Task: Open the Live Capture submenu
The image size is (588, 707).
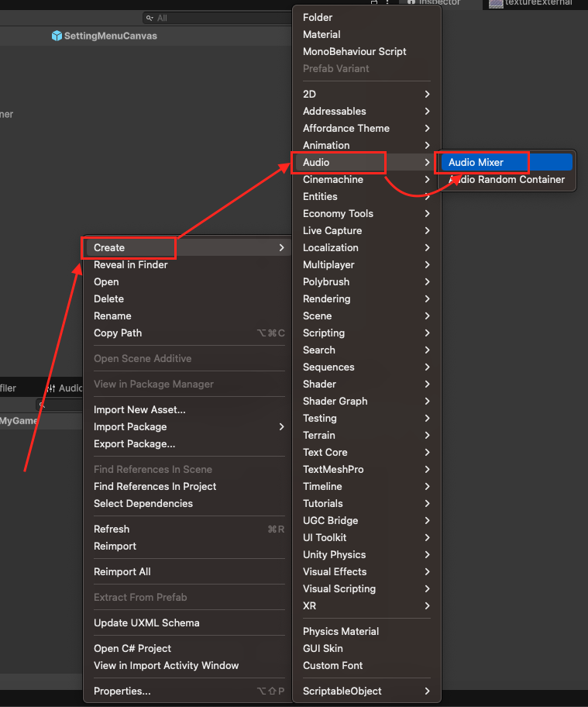Action: click(366, 231)
